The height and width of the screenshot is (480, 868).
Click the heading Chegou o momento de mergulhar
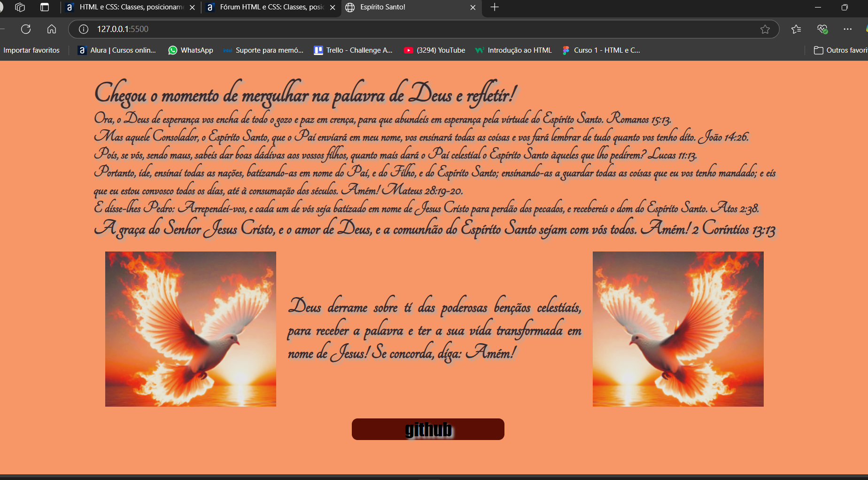click(306, 93)
